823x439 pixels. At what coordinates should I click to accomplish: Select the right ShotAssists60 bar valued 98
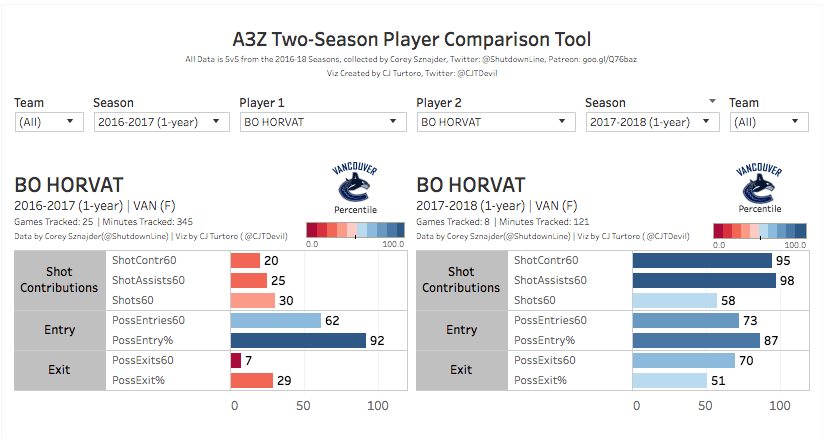point(703,280)
